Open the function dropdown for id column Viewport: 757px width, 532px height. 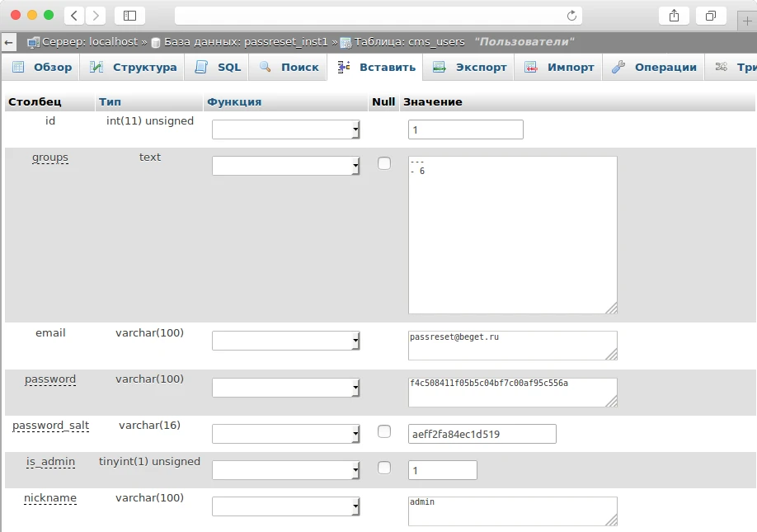click(286, 129)
